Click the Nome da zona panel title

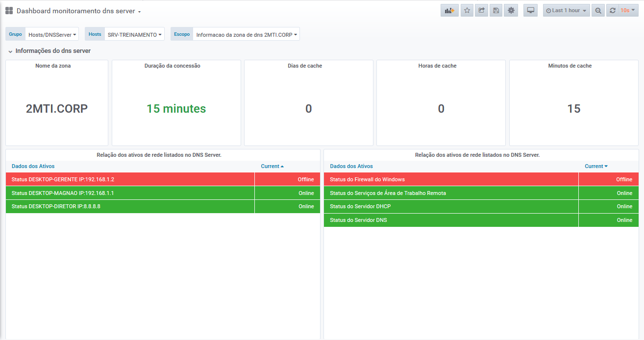coord(53,66)
